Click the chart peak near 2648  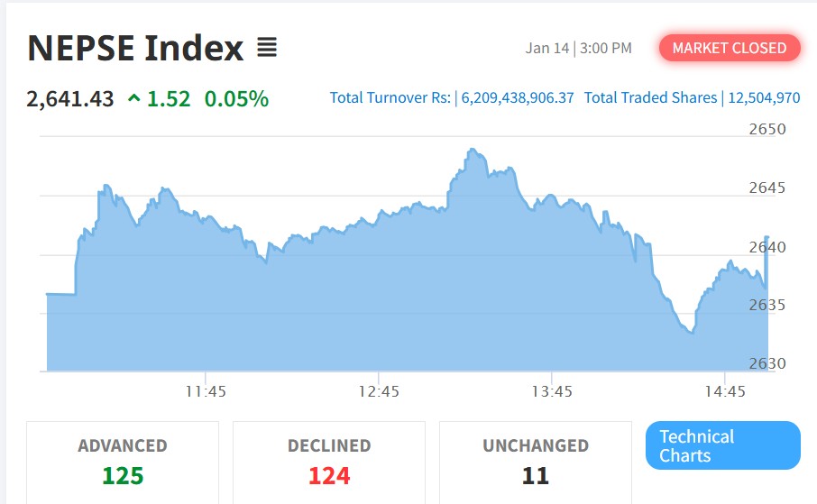tap(472, 151)
